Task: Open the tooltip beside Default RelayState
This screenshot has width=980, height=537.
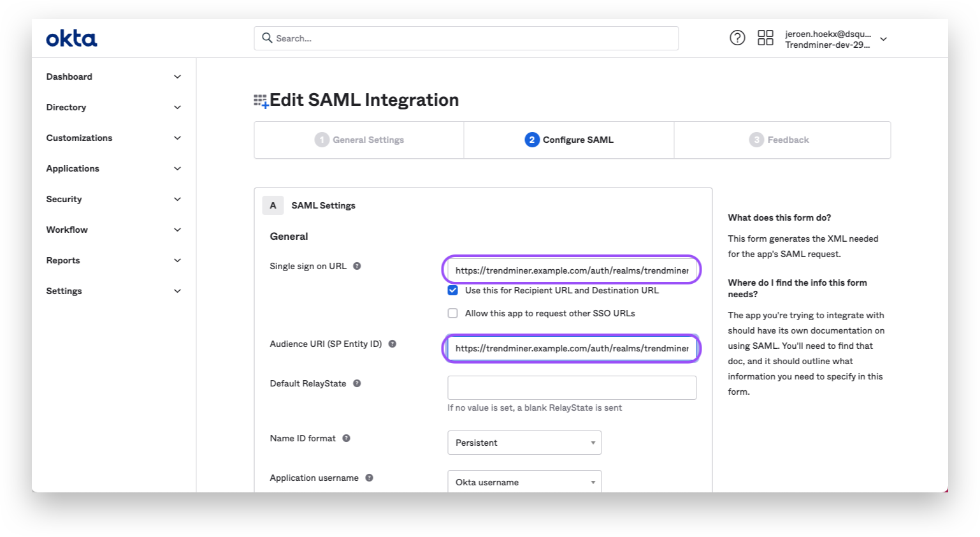Action: pyautogui.click(x=356, y=383)
